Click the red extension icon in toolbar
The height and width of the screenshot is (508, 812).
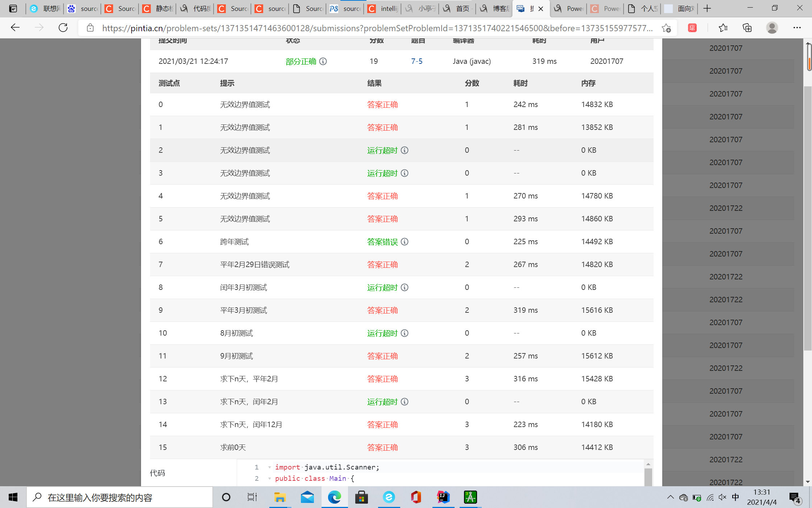(692, 28)
